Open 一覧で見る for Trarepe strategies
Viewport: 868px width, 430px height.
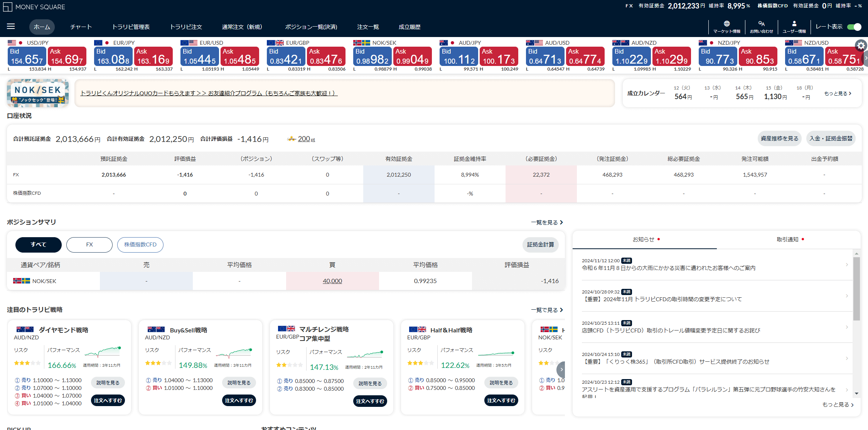(547, 310)
